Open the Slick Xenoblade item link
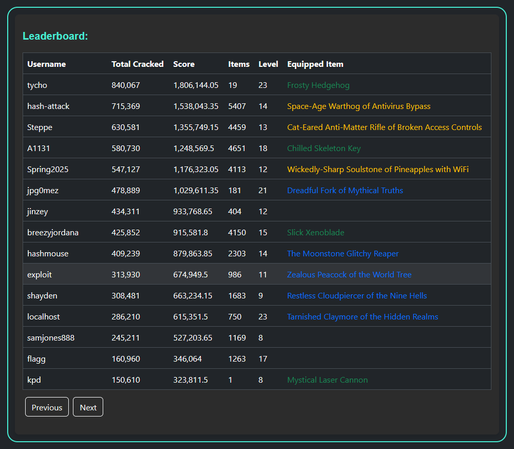Image resolution: width=514 pixels, height=449 pixels. click(315, 232)
